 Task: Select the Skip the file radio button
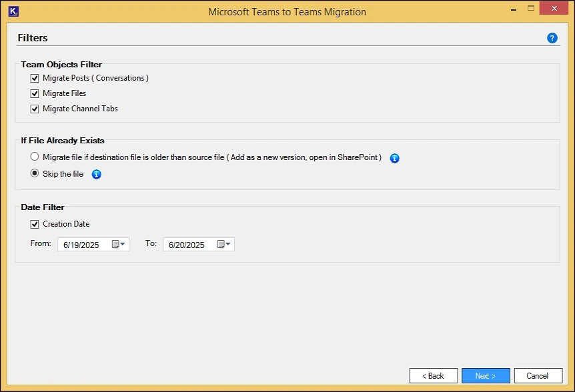(35, 173)
